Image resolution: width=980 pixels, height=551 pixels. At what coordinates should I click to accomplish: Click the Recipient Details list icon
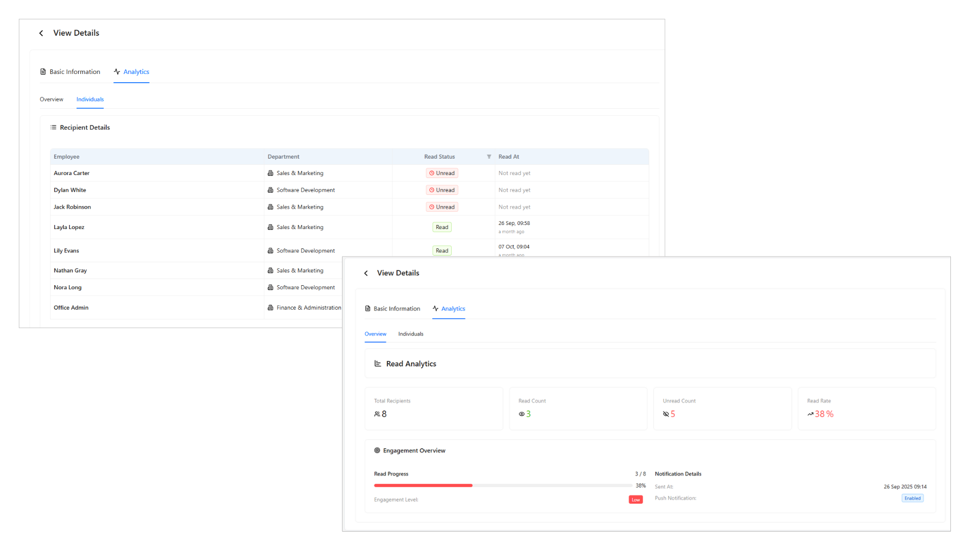53,128
